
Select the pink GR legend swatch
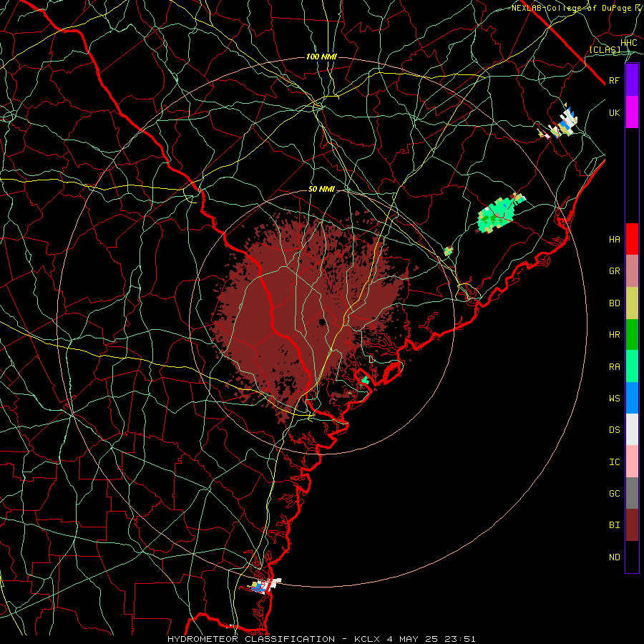[x=632, y=271]
